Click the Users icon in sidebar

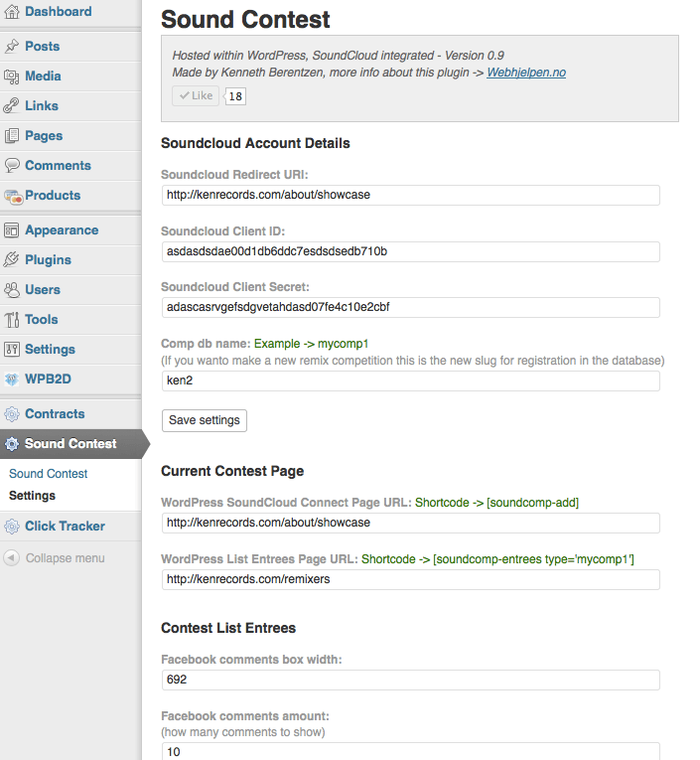tap(12, 289)
